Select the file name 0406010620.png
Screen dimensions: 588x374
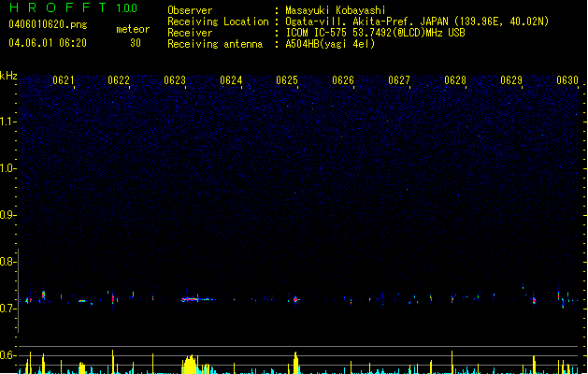48,24
